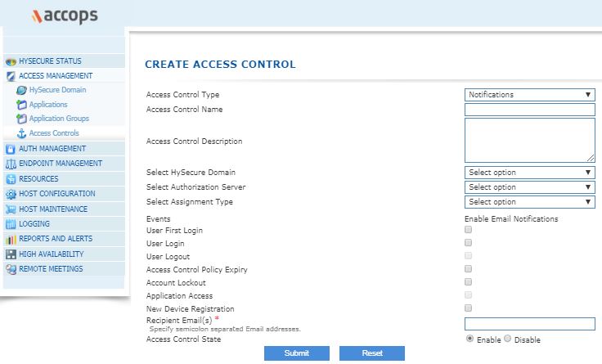Click the semicolon separated emails hint
Screen dimensions: 602x364
pos(225,329)
